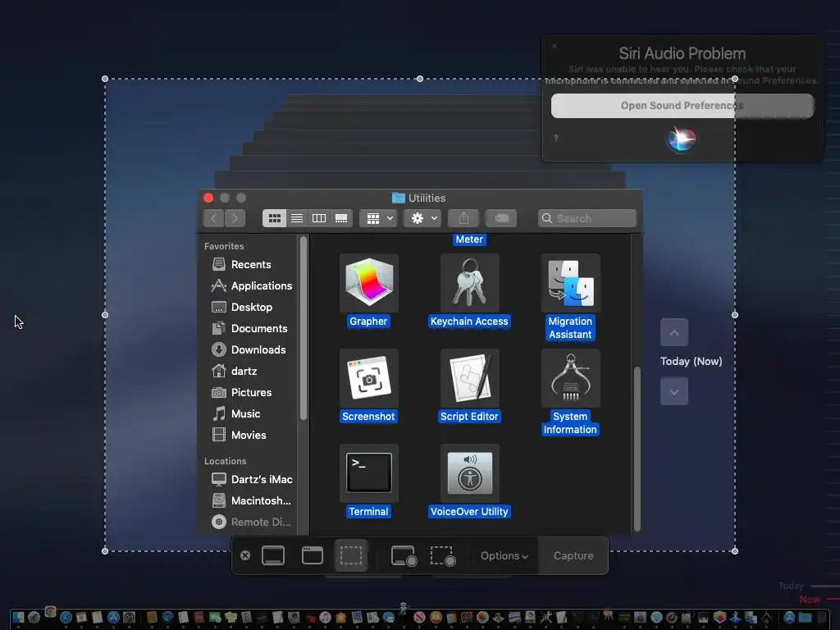Viewport: 840px width, 630px height.
Task: Click the Capture button
Action: coord(573,556)
